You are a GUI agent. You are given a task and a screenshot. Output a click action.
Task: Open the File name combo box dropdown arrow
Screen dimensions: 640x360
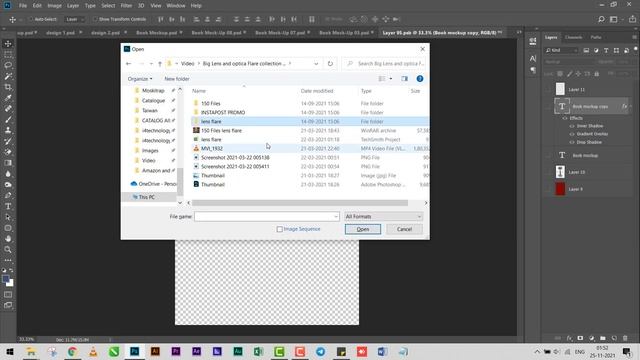point(336,216)
